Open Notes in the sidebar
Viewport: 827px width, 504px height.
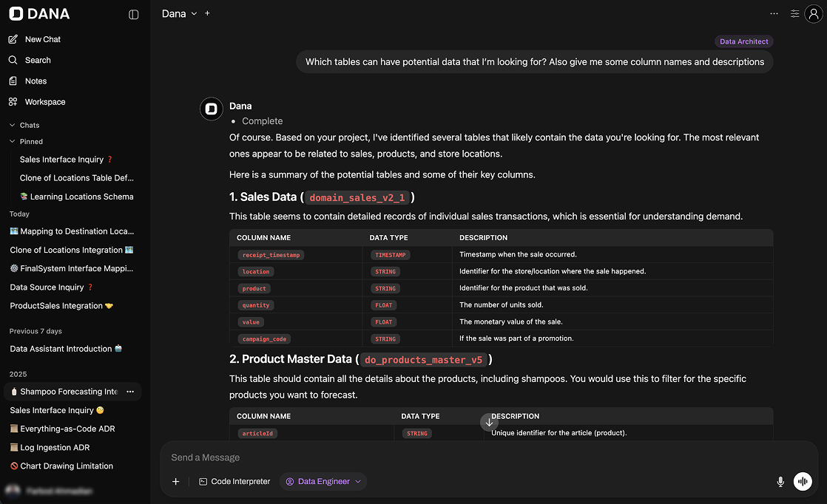coord(36,81)
